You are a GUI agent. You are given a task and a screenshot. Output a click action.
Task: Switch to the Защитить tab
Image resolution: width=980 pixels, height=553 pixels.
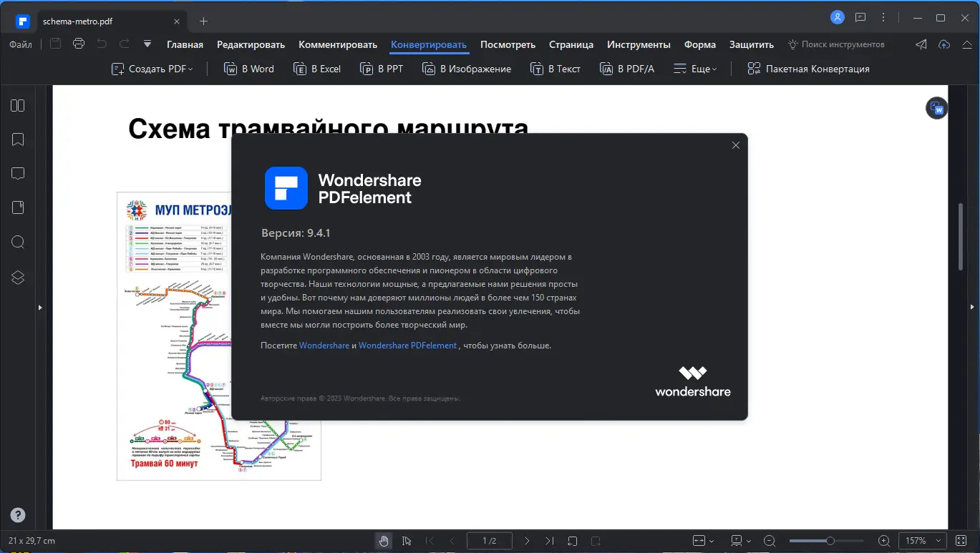[752, 44]
